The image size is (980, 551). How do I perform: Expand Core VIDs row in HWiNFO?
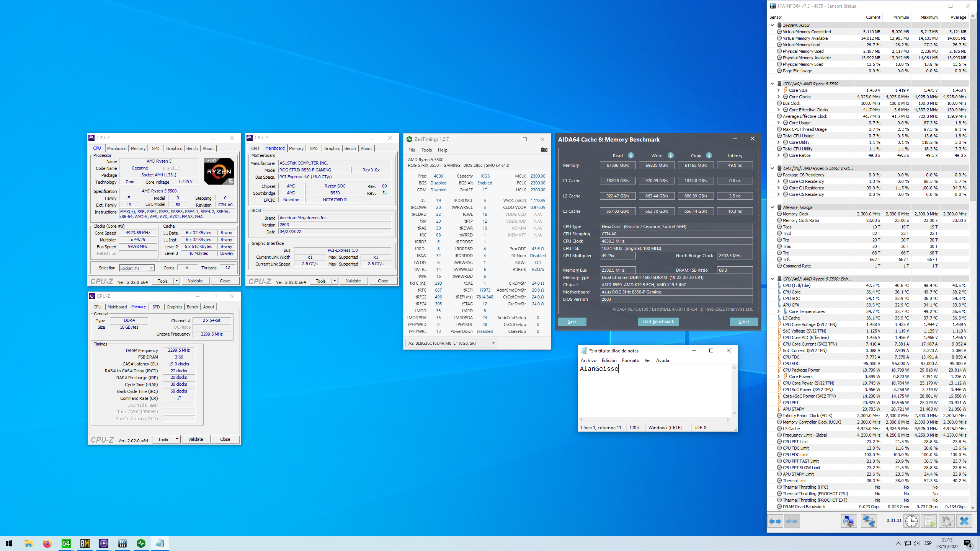click(x=778, y=90)
